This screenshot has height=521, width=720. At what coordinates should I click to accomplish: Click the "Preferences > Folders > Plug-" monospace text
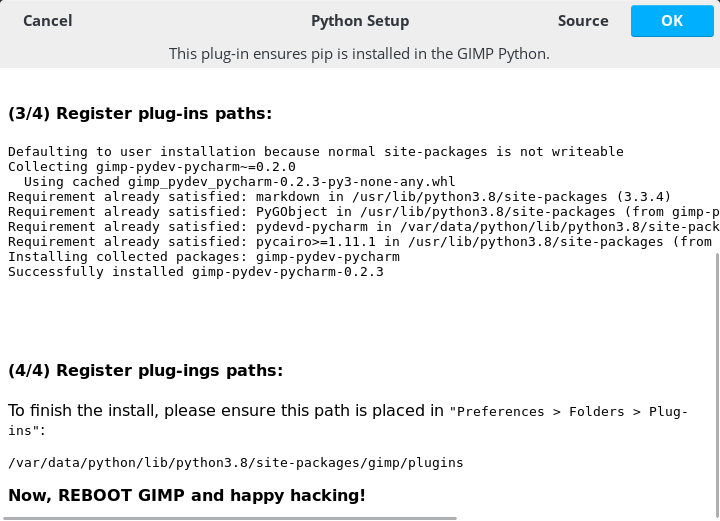tap(568, 411)
